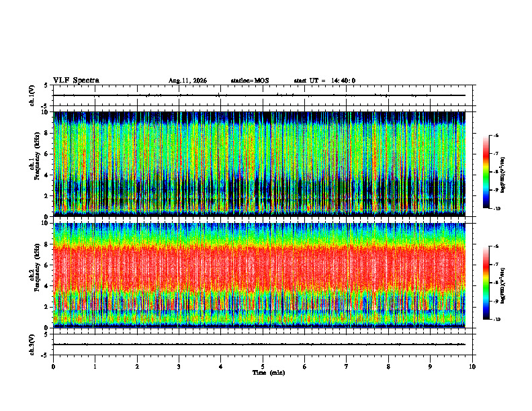Screen dimensions: 532x411
Task: Click the 0 minute tick label on time axis
Action: [53, 367]
